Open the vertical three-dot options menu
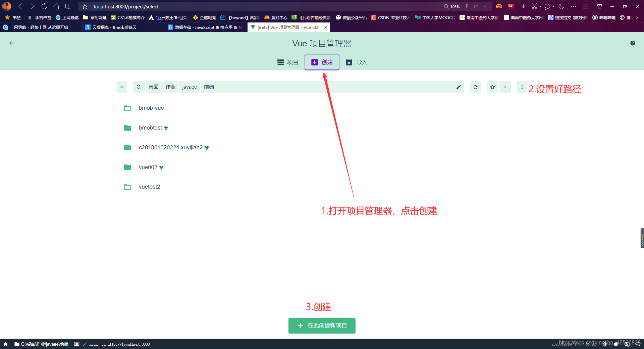Image resolution: width=644 pixels, height=349 pixels. 522,87
